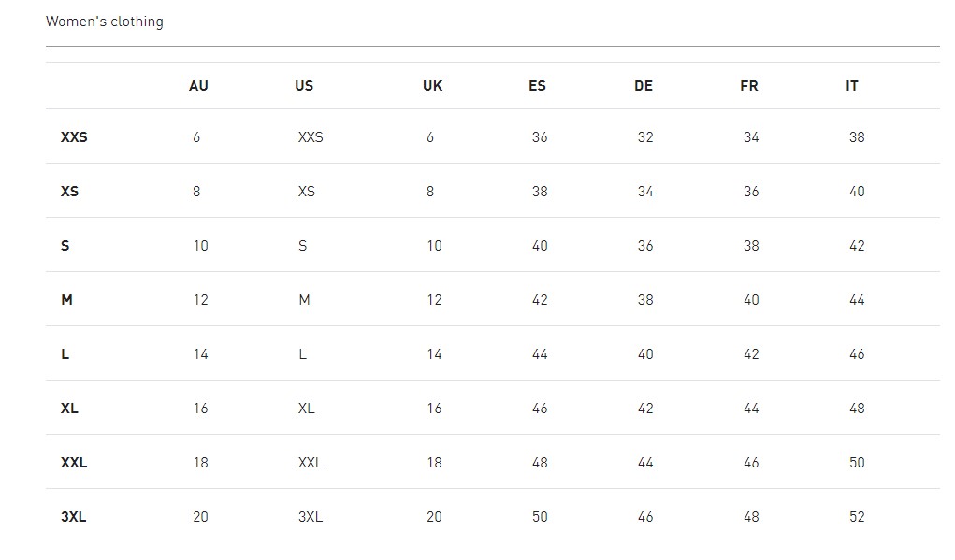Viewport: 955px width, 560px height.
Task: Click the FR column header
Action: pos(749,86)
